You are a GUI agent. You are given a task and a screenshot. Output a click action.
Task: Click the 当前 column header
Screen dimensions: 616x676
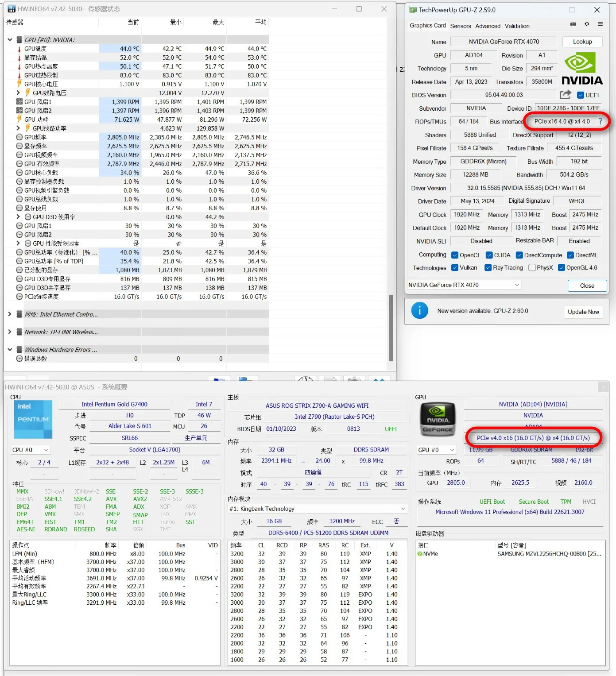pyautogui.click(x=133, y=22)
